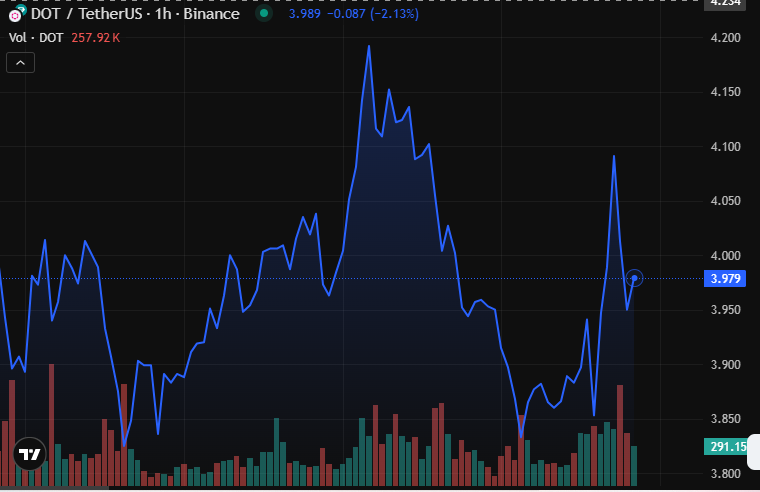Click the 257.92 K volume value
This screenshot has width=760, height=492.
point(95,38)
